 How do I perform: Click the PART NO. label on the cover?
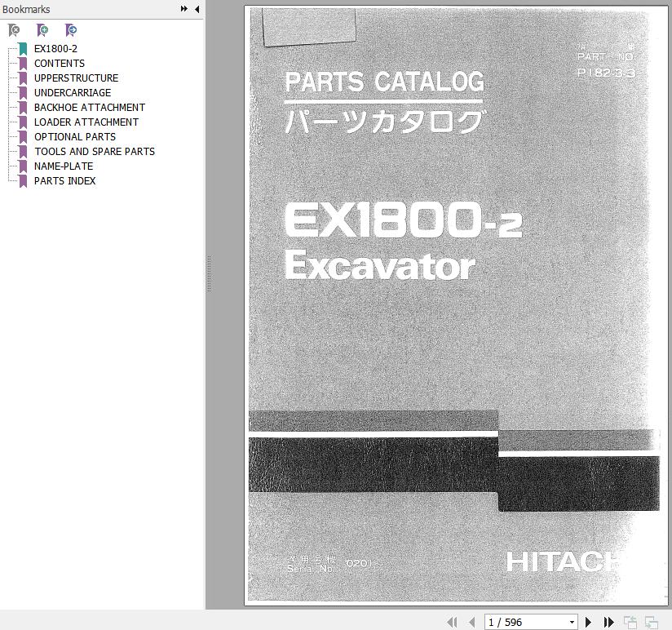(x=605, y=56)
